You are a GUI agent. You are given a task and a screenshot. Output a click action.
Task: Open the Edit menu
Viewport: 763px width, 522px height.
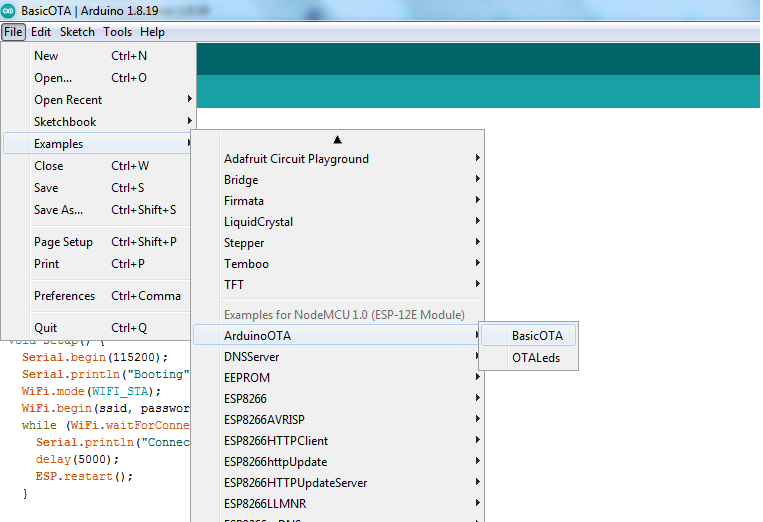pos(41,32)
